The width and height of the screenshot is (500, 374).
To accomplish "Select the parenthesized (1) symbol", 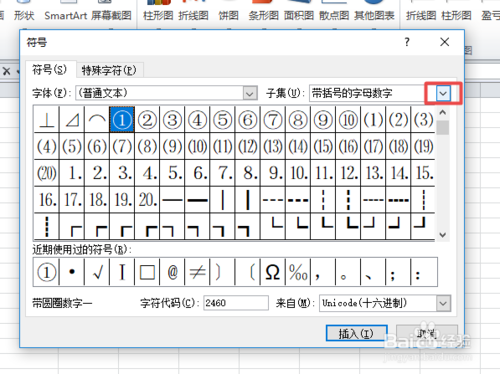I will [373, 120].
